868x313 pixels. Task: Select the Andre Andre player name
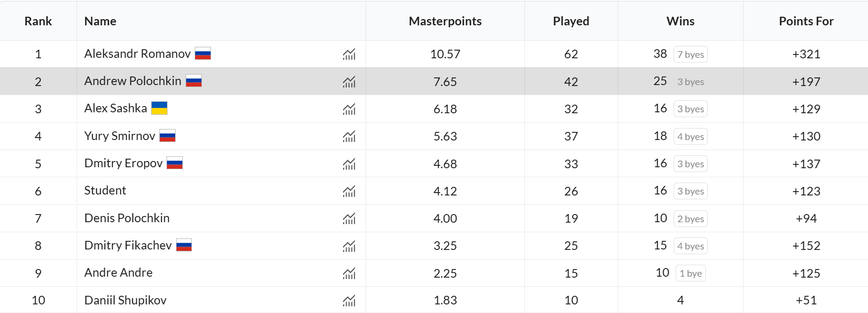(118, 272)
